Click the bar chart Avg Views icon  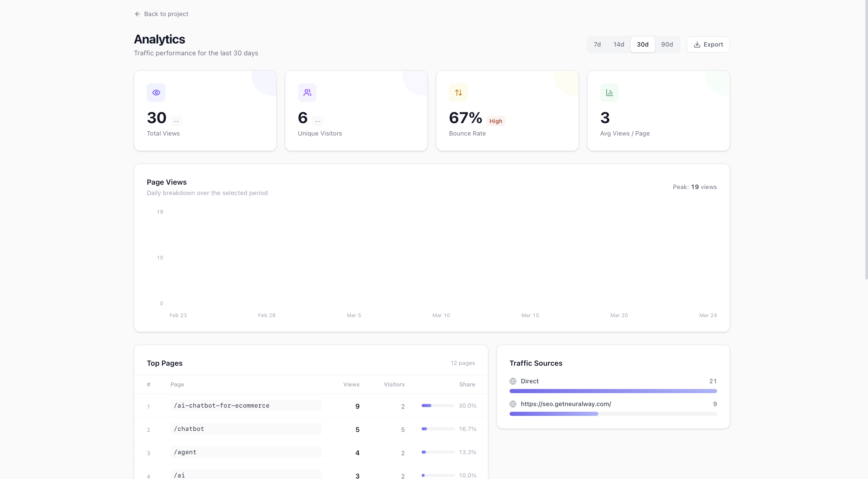click(609, 93)
